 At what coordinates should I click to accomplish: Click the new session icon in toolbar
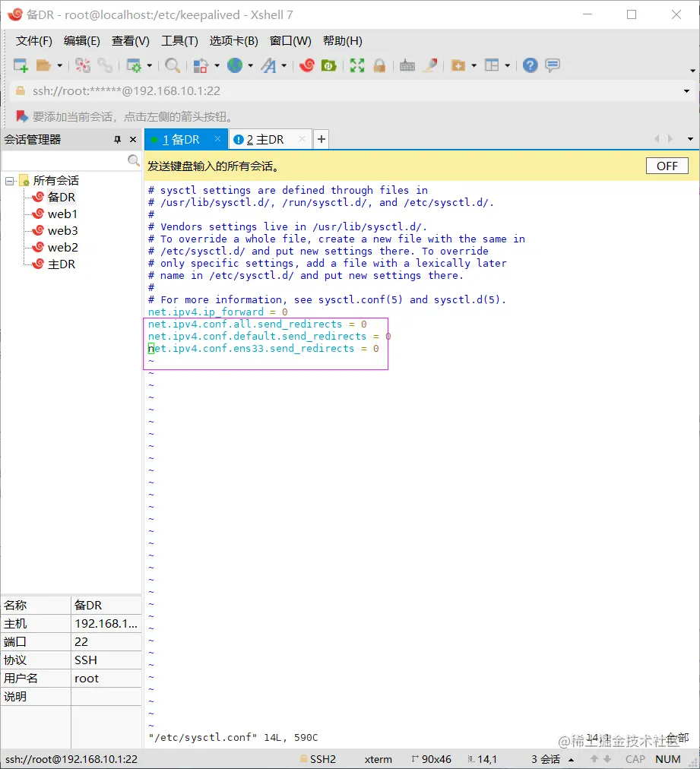click(21, 65)
